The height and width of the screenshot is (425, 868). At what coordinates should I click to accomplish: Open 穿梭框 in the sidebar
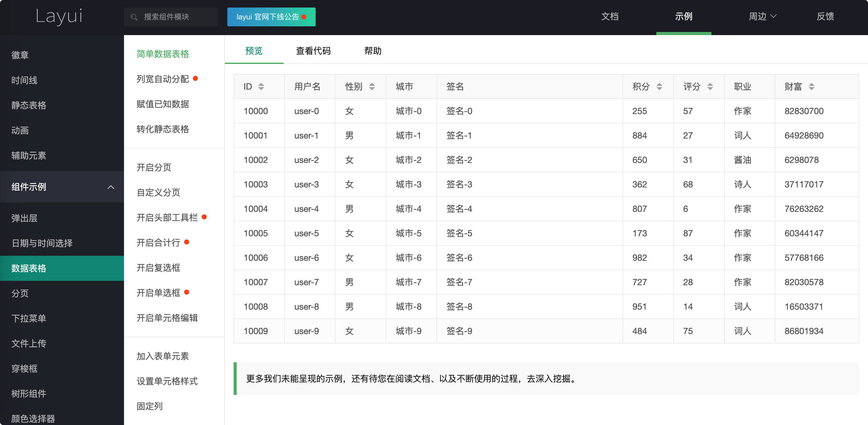[62, 369]
